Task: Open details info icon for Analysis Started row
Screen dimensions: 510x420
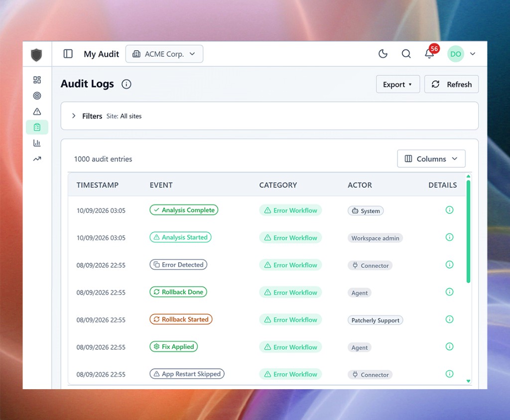Action: pyautogui.click(x=449, y=237)
